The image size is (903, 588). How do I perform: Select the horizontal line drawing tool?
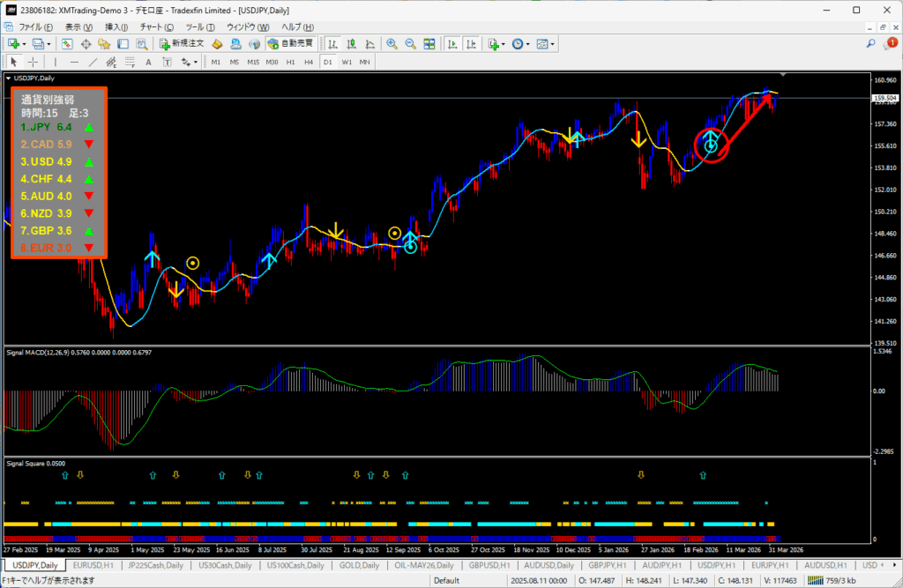(x=74, y=62)
